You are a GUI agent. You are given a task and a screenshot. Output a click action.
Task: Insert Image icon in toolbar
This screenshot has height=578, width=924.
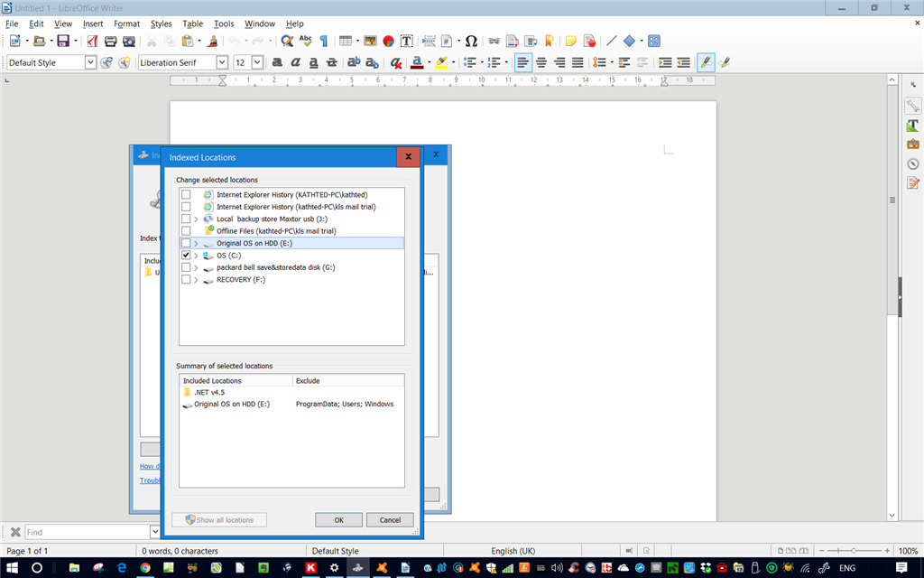[x=370, y=41]
